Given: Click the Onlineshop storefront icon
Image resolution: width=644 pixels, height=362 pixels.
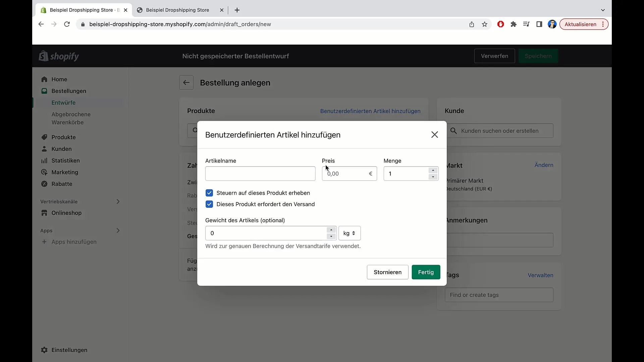Looking at the screenshot, I should (44, 213).
